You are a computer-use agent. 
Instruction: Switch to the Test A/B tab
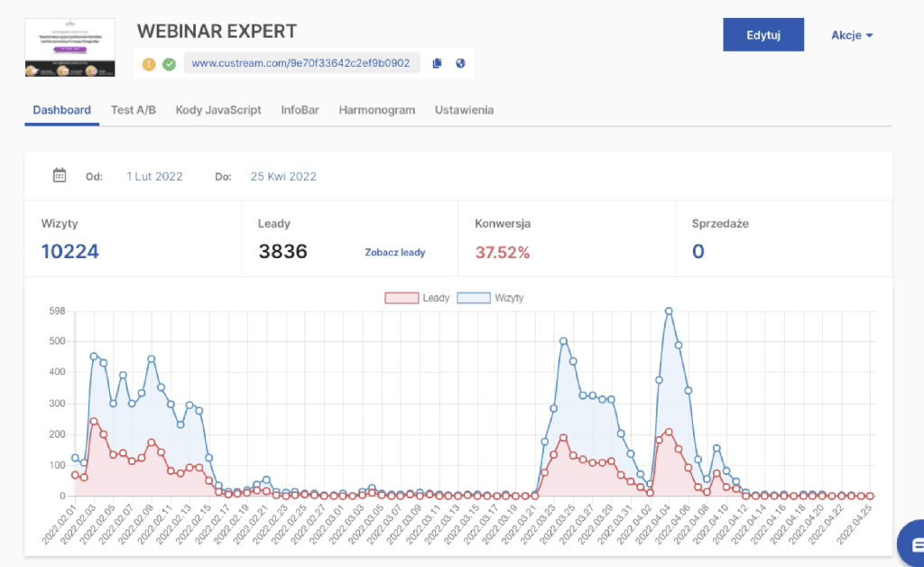tap(134, 110)
